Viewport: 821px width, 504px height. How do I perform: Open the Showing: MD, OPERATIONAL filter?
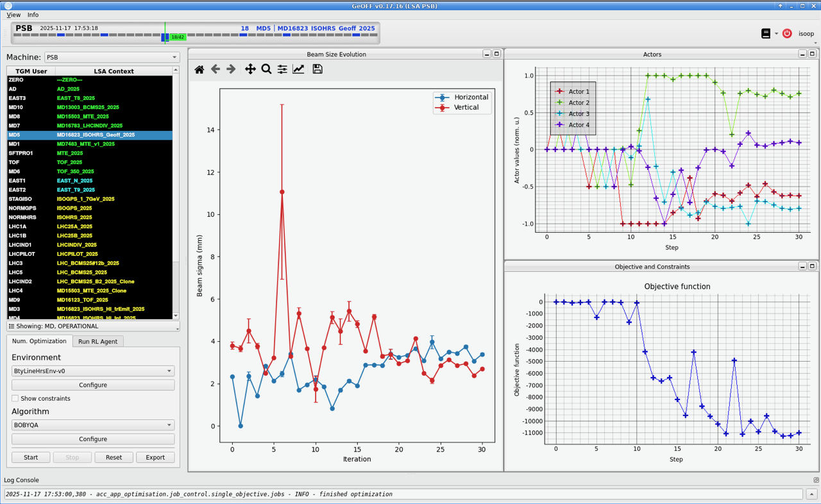(93, 326)
